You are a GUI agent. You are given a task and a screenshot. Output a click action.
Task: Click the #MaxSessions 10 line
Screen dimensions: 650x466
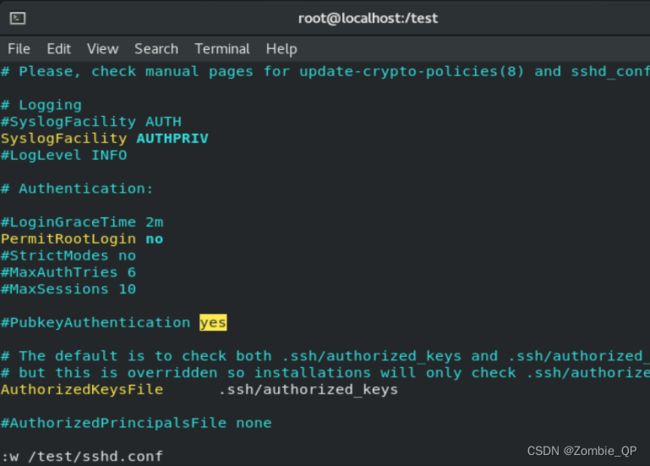tap(68, 289)
